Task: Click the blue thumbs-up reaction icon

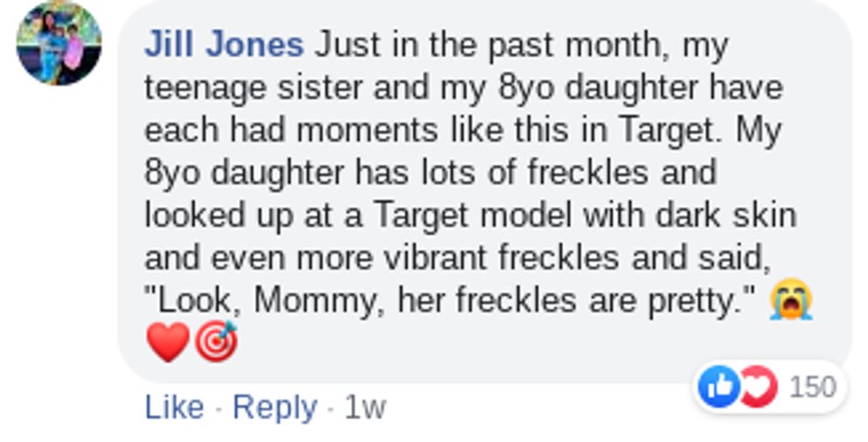Action: click(x=719, y=387)
